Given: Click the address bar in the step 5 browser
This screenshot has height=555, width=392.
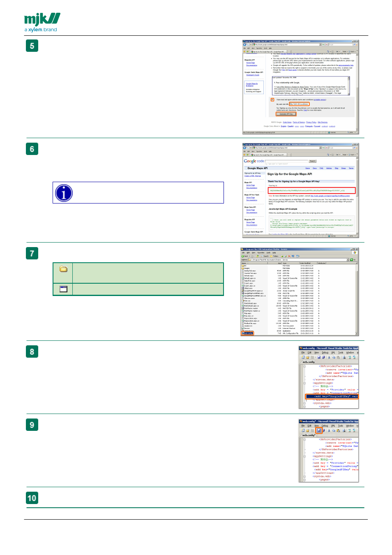Looking at the screenshot, I should (x=286, y=44).
